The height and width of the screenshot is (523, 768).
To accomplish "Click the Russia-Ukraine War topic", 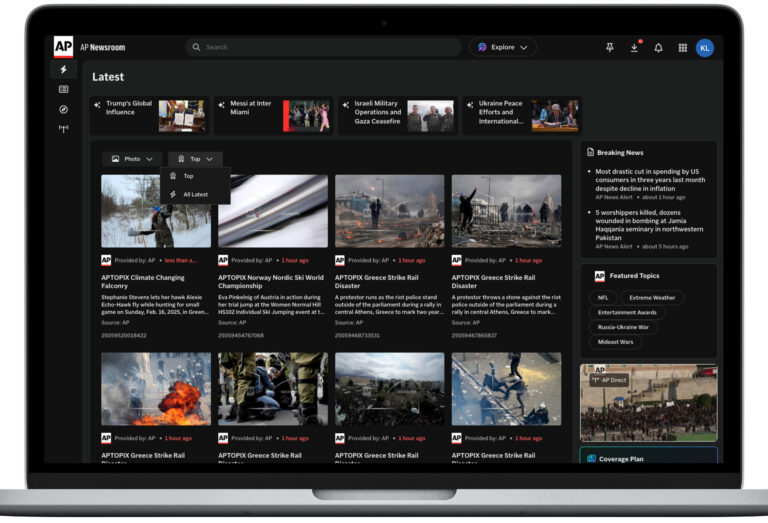I will coord(623,327).
